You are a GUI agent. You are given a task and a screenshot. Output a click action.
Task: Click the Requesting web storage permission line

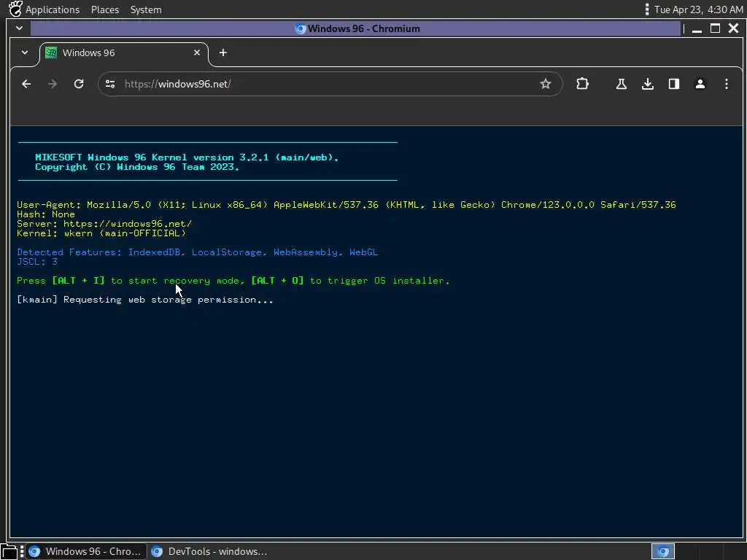[145, 300]
